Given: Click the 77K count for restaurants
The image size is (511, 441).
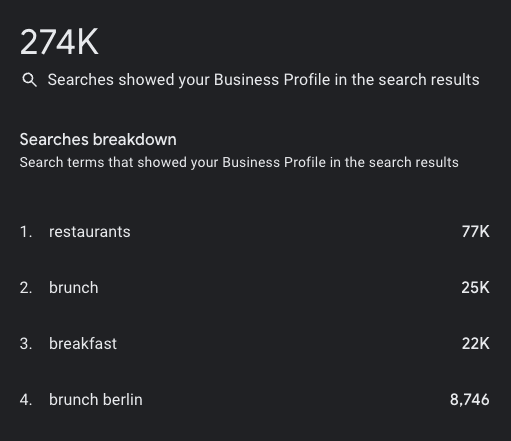Looking at the screenshot, I should pos(476,232).
